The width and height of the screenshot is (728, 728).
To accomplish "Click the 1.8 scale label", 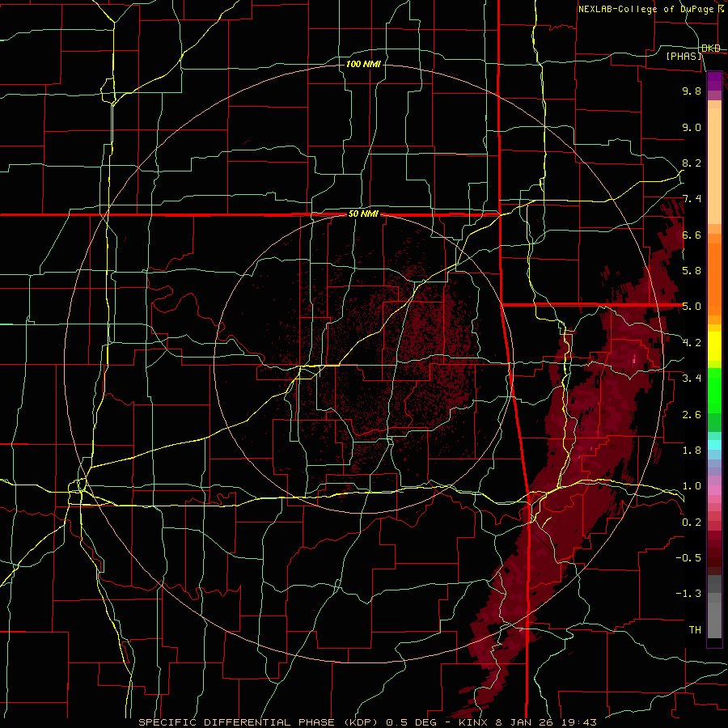I will [x=692, y=451].
